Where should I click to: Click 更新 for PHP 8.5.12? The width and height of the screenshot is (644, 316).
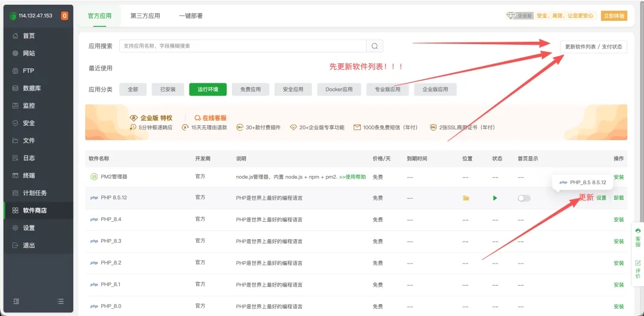coord(586,198)
